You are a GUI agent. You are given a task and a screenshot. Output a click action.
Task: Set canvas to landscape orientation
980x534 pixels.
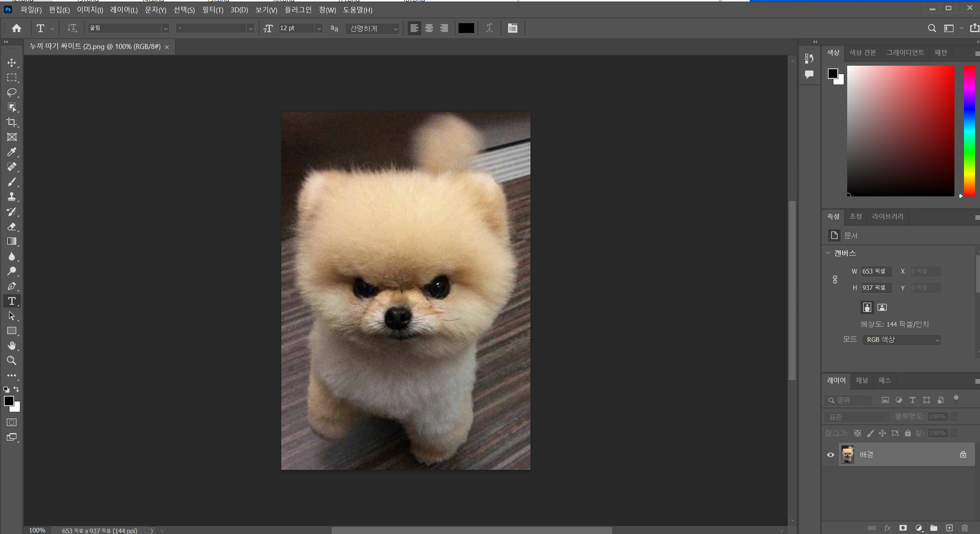(882, 307)
